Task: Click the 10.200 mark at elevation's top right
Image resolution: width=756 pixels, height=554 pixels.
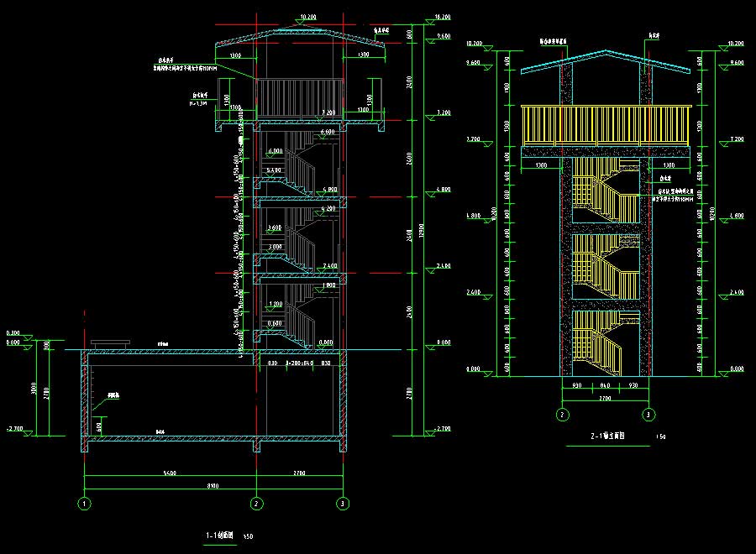Action: coord(736,44)
